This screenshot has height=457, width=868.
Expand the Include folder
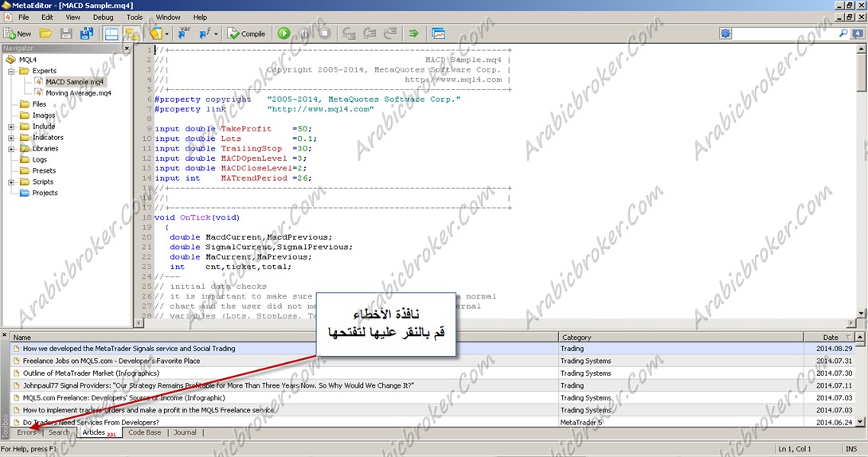click(11, 127)
